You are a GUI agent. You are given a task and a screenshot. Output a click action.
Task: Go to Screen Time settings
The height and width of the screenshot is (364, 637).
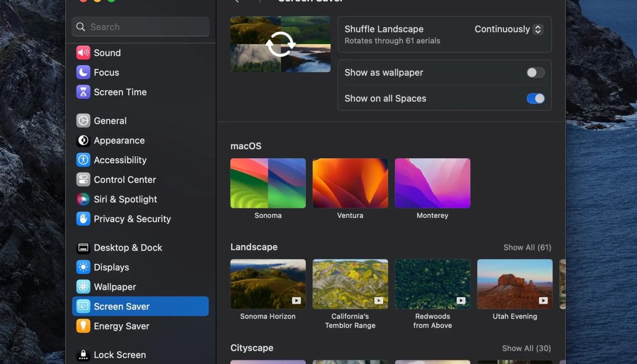pyautogui.click(x=140, y=92)
